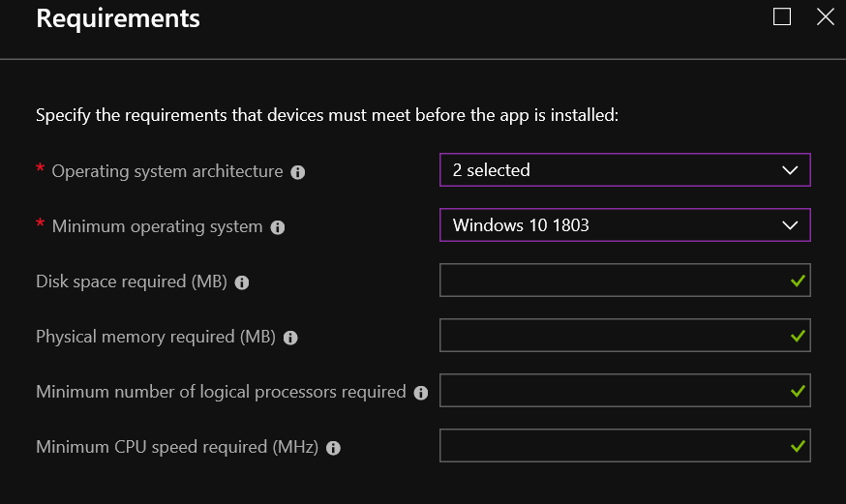Show info tooltip for Disk space required
846x504 pixels.
242,282
